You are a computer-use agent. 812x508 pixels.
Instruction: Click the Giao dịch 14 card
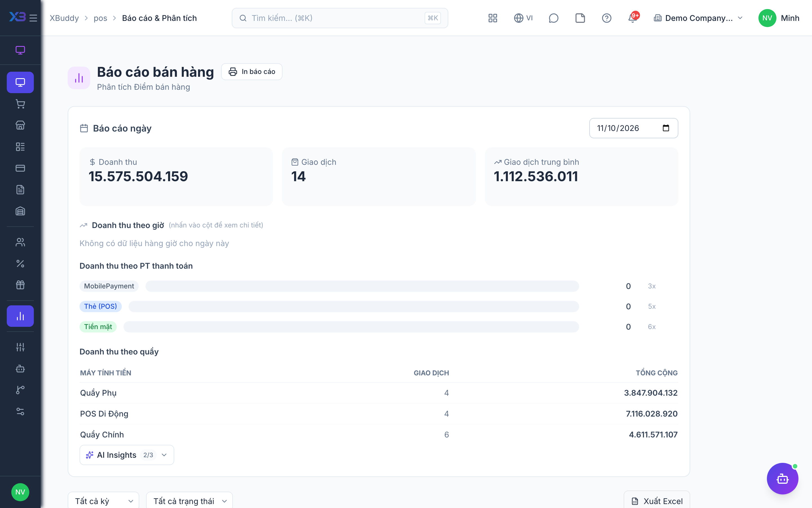(x=379, y=177)
